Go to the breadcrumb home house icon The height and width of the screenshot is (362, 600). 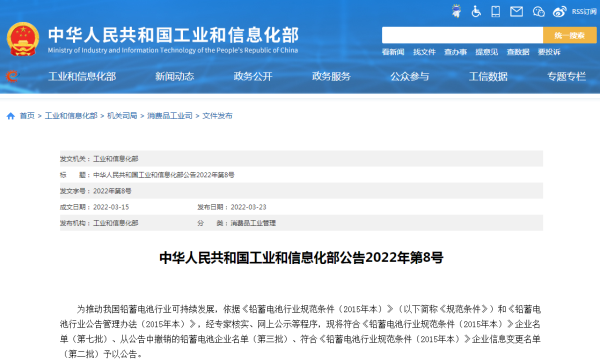click(11, 116)
